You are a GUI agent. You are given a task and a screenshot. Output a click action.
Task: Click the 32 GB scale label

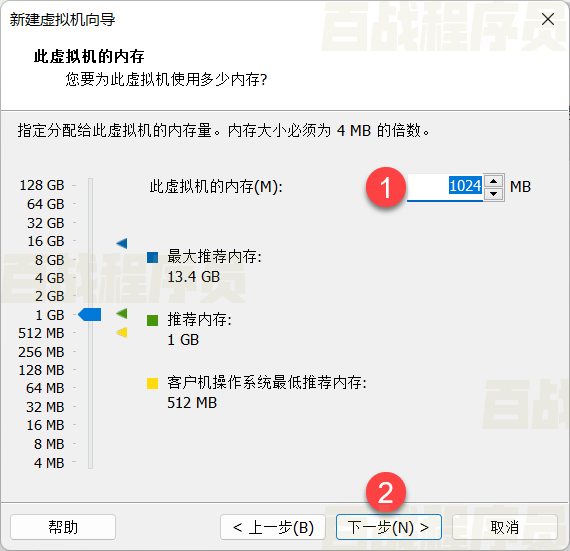coord(46,223)
